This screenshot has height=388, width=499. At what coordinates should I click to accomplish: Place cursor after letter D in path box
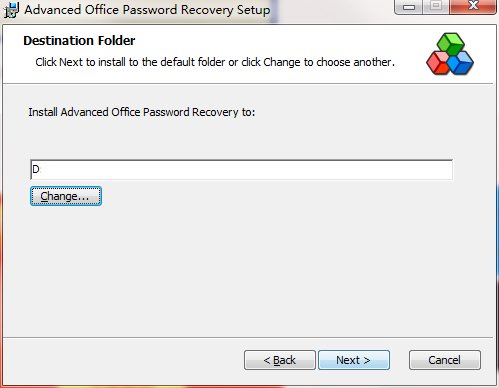pos(40,170)
